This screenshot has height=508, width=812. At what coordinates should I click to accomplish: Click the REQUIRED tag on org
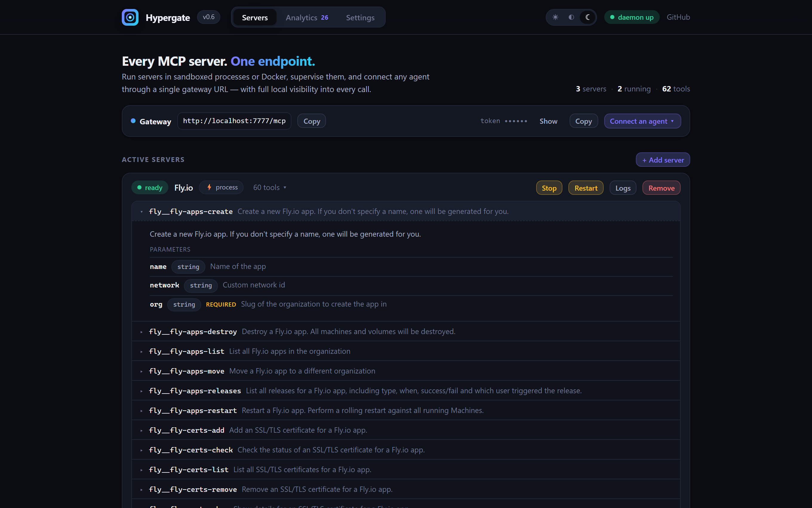click(221, 305)
